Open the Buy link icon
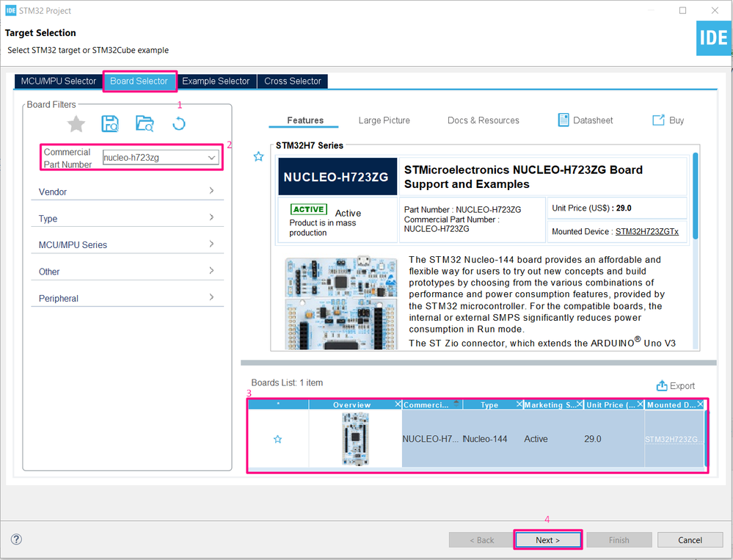Screen dimensions: 733x560 coord(658,120)
